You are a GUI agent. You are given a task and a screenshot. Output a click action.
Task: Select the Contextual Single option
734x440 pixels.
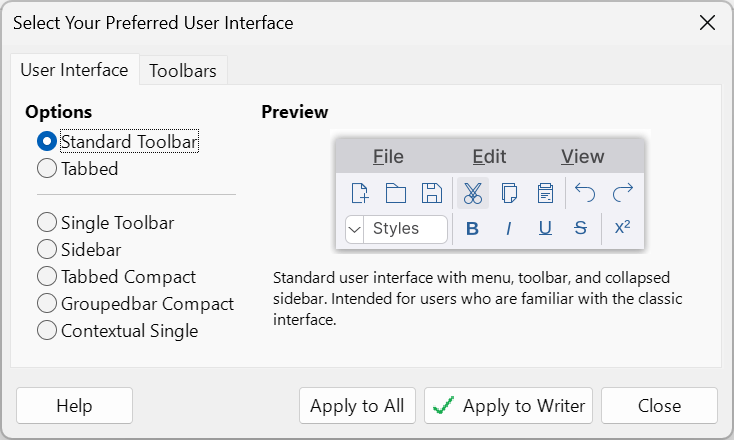117,330
